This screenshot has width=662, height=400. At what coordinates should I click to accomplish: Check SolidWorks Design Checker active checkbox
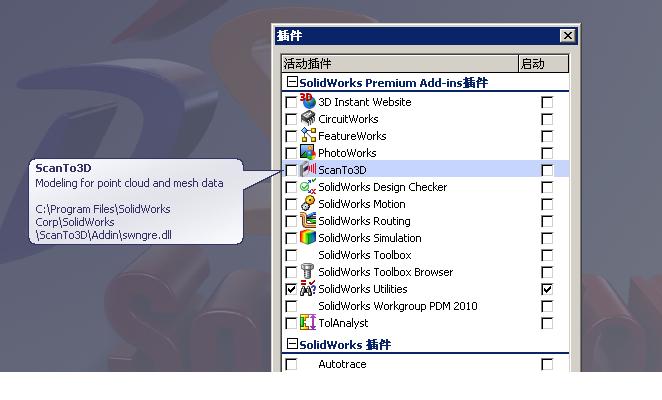[291, 187]
